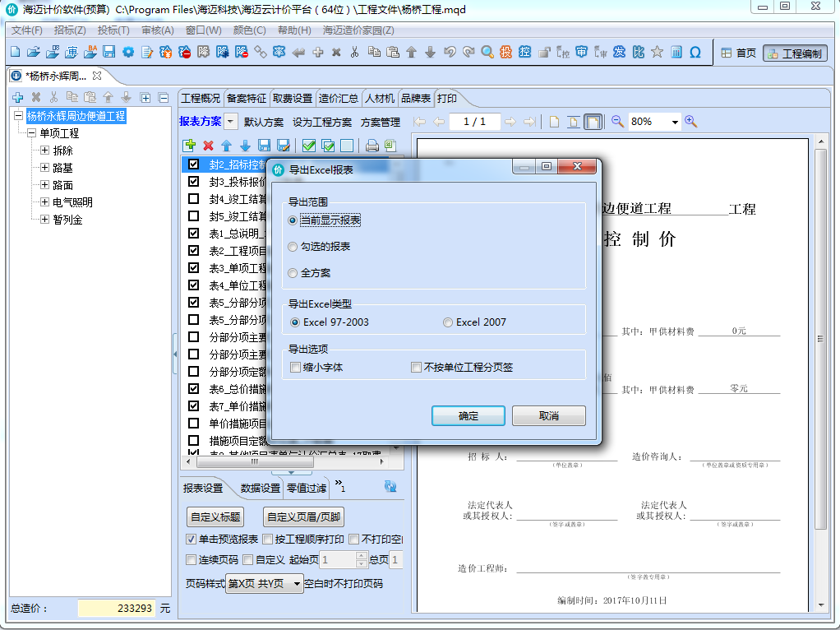The width and height of the screenshot is (840, 630).
Task: Select 当前显示报表 radio option
Action: pyautogui.click(x=293, y=220)
